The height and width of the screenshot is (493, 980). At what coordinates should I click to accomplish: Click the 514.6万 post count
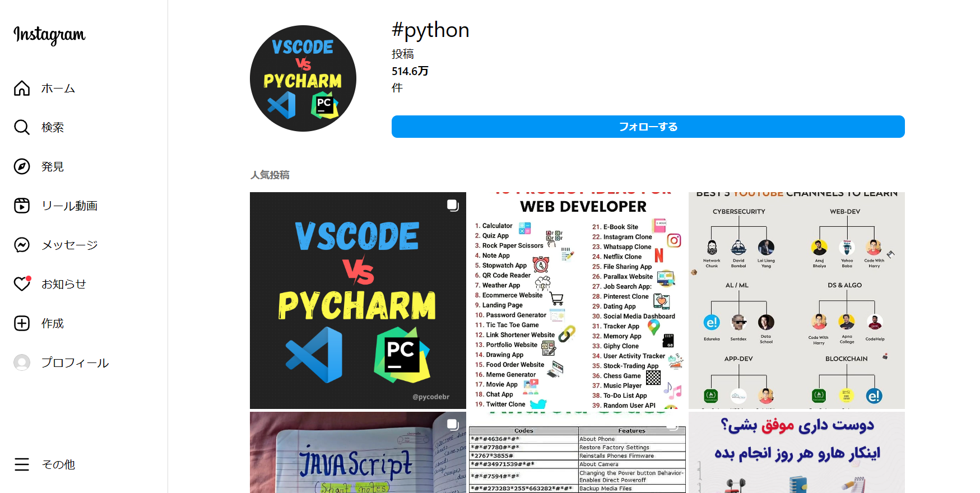tap(410, 71)
